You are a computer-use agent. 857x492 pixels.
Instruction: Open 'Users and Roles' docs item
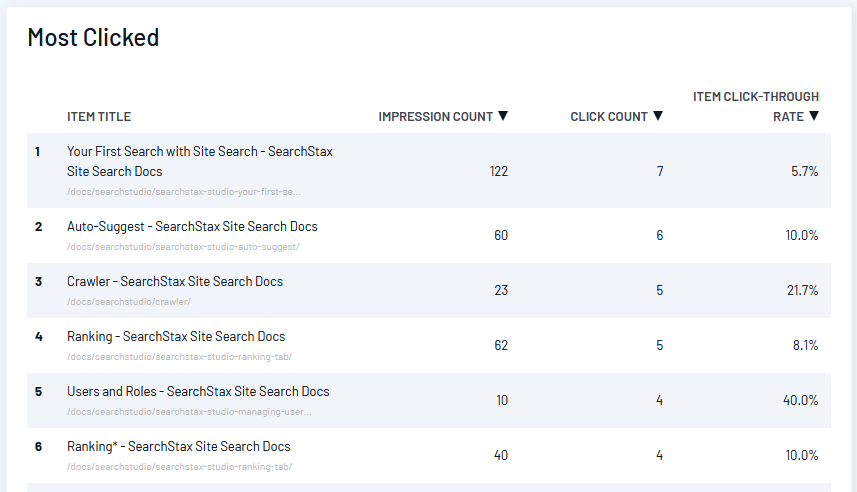pyautogui.click(x=198, y=391)
